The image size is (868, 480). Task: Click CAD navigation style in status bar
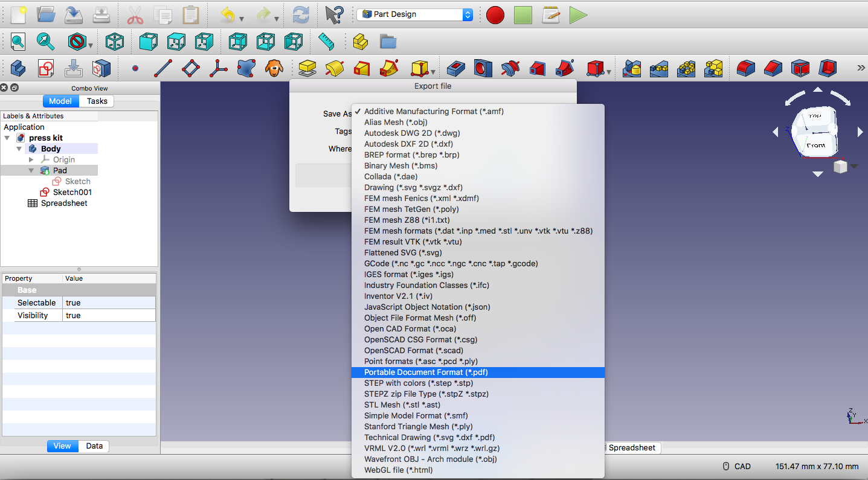tap(737, 467)
